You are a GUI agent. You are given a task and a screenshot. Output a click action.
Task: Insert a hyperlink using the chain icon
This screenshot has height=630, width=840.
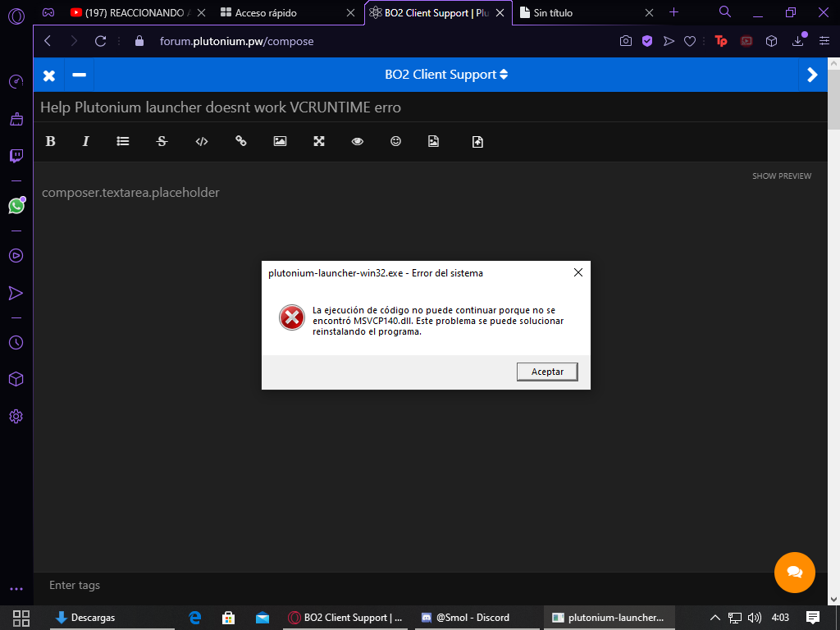(x=241, y=141)
